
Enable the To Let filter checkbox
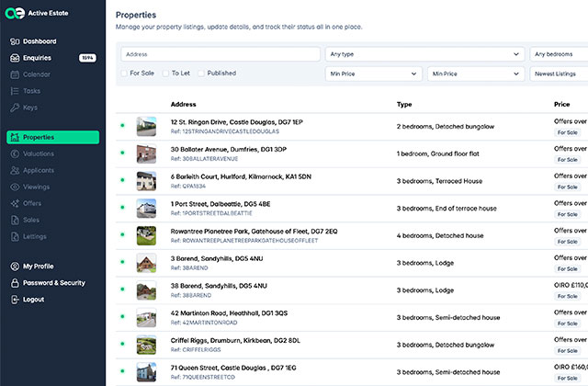164,73
